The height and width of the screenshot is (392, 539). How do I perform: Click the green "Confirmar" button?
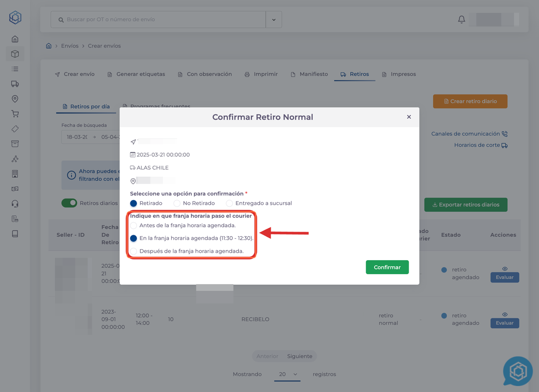click(387, 267)
